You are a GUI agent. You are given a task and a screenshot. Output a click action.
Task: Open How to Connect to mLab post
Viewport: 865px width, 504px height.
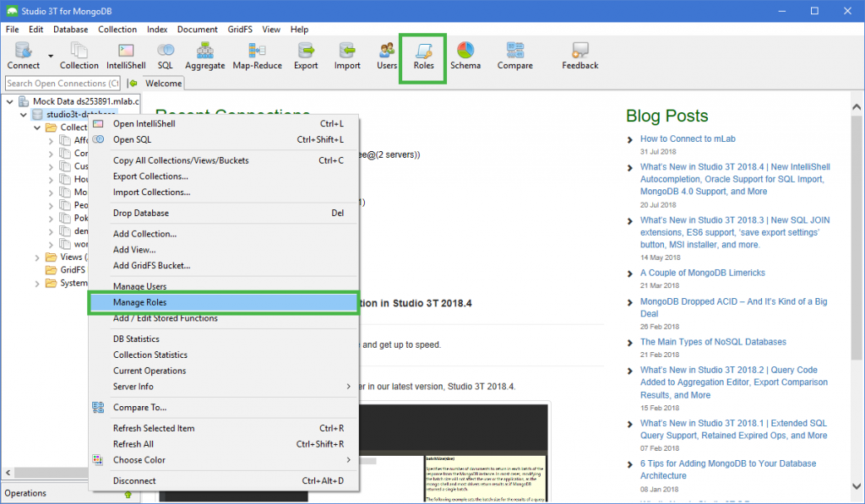point(688,139)
